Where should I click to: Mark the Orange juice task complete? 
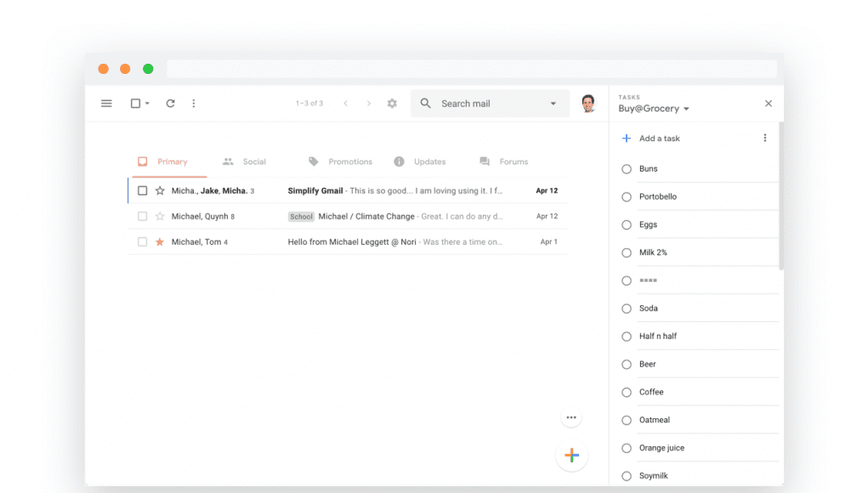click(626, 448)
